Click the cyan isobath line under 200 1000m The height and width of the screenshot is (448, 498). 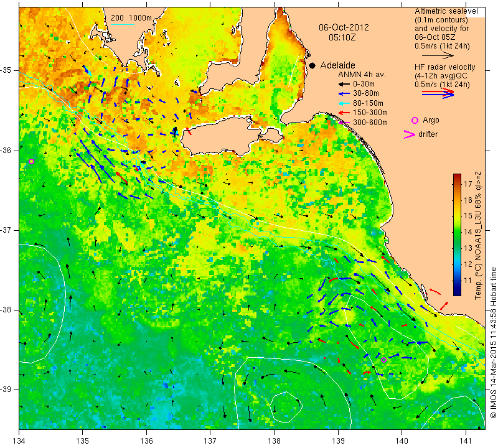122,24
